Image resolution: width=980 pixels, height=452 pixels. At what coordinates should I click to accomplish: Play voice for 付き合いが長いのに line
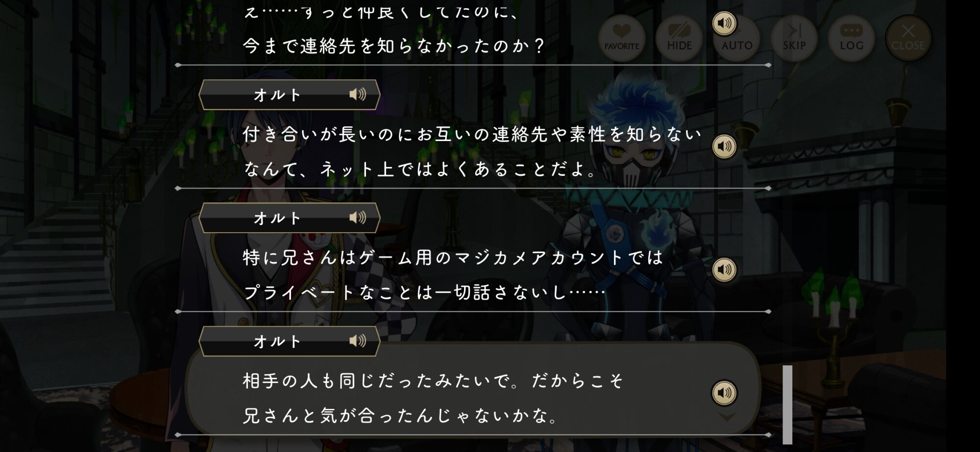[724, 146]
